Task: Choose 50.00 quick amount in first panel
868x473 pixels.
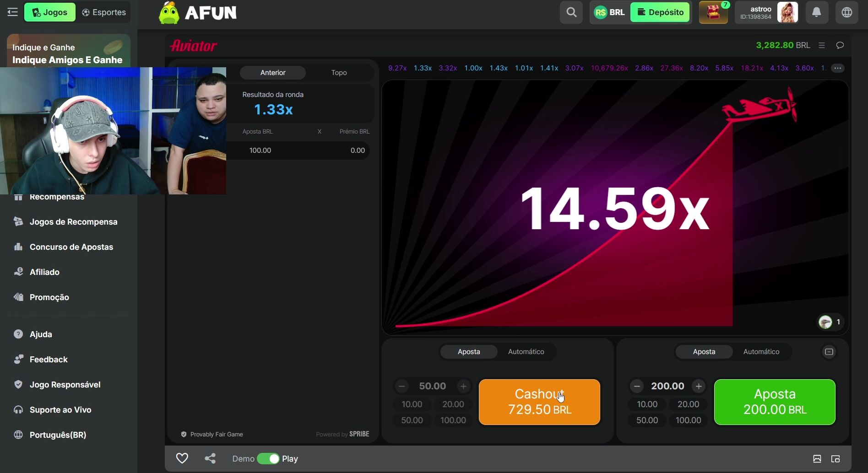Action: tap(412, 420)
